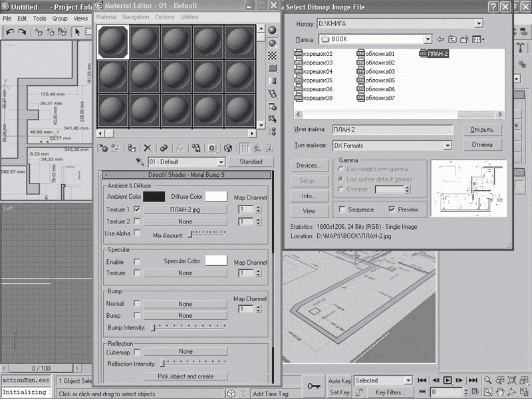532x399 pixels.
Task: Click the Pick object and create button
Action: [x=186, y=376]
